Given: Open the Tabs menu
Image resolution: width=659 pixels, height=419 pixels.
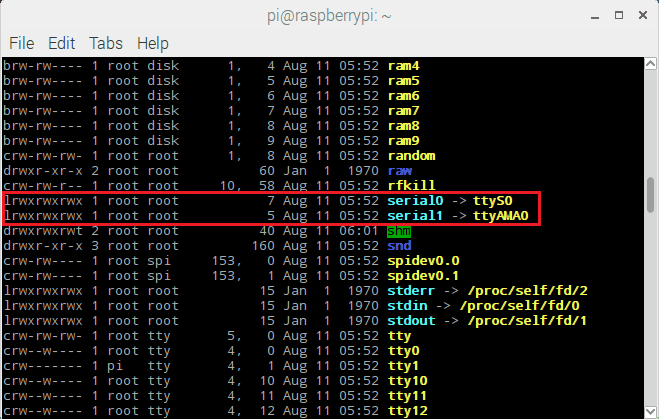Looking at the screenshot, I should (x=105, y=43).
